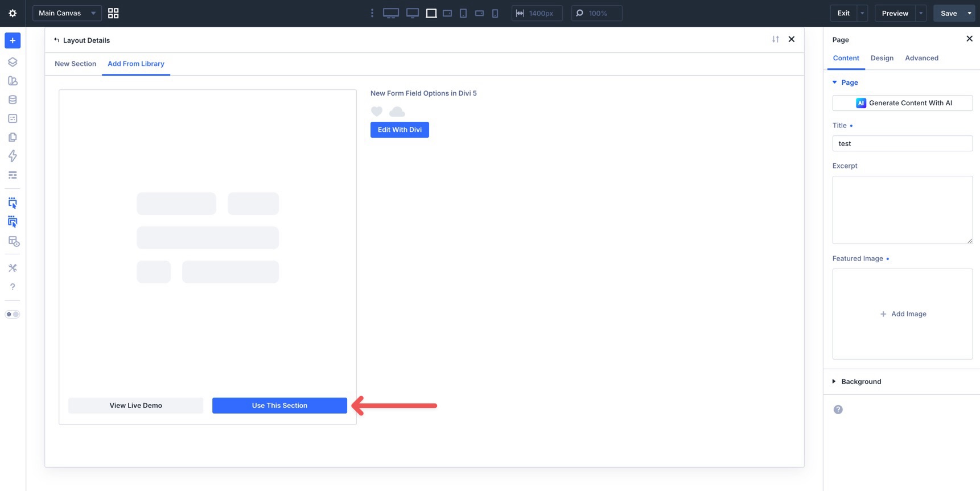Open builder settings gear icon
This screenshot has width=980, height=491.
[13, 13]
